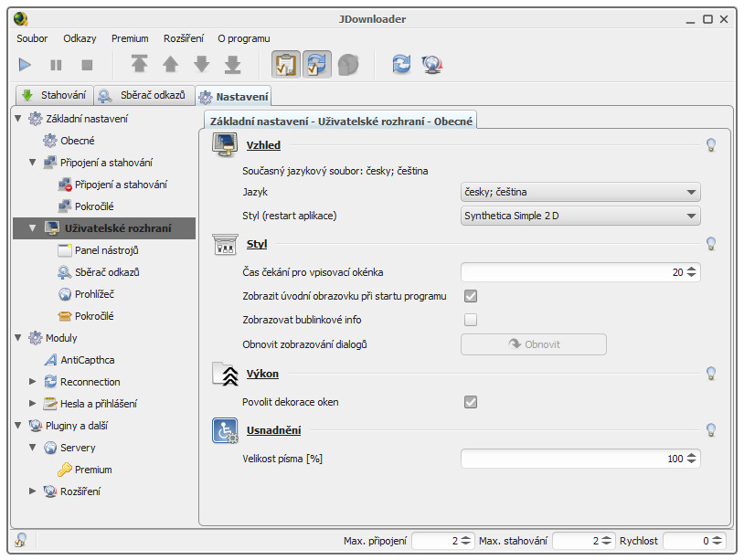The width and height of the screenshot is (744, 560).
Task: Open the Styl Synthetica Simple 2D dropdown
Action: pyautogui.click(x=580, y=216)
